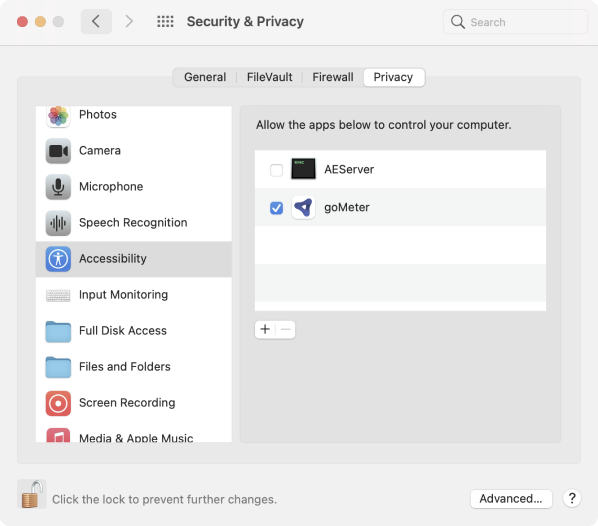Image resolution: width=598 pixels, height=526 pixels.
Task: Open the Advanced… settings button
Action: click(511, 499)
